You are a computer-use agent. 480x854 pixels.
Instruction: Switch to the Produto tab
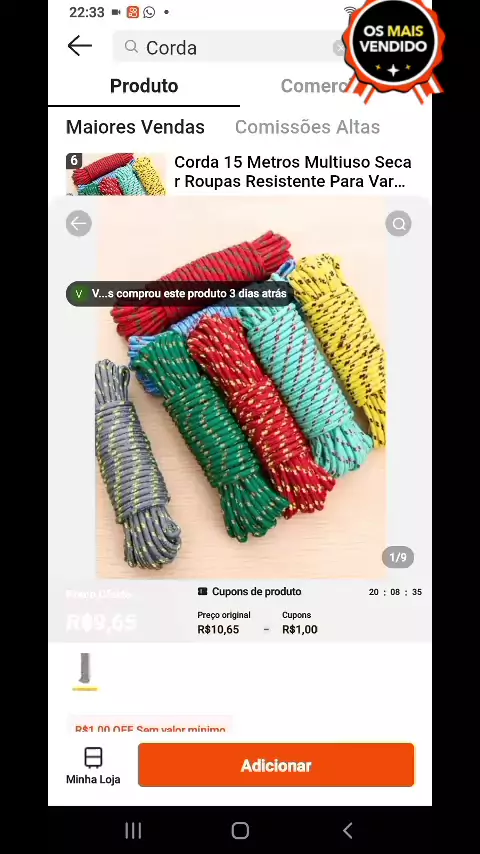(x=144, y=86)
